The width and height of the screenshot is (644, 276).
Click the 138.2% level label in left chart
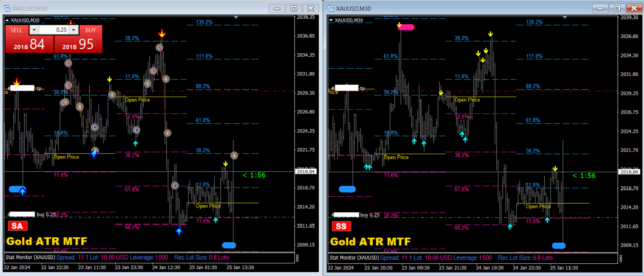pyautogui.click(x=204, y=22)
